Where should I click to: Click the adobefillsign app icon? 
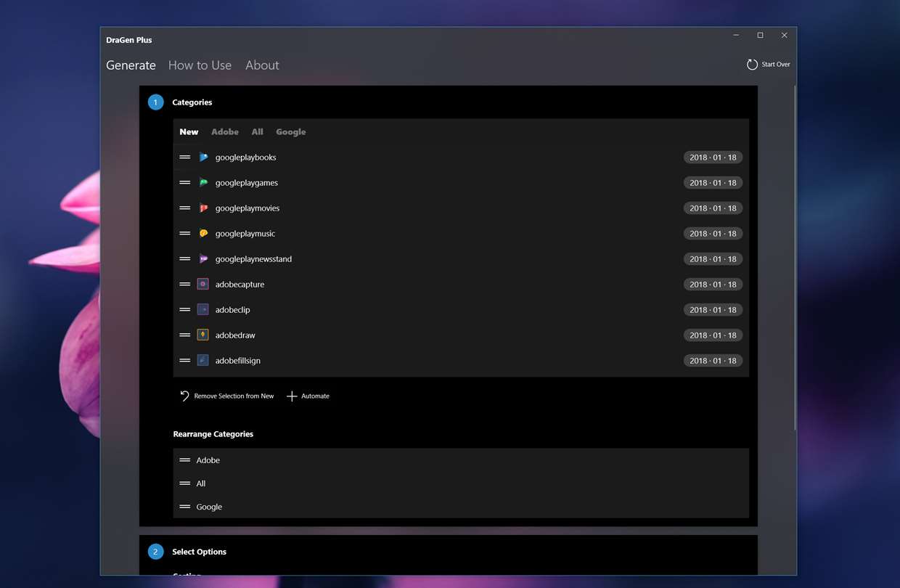(x=203, y=361)
